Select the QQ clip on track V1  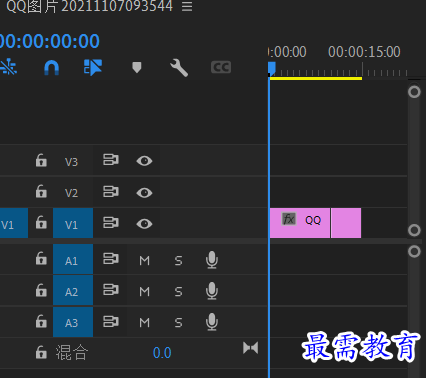coord(300,223)
